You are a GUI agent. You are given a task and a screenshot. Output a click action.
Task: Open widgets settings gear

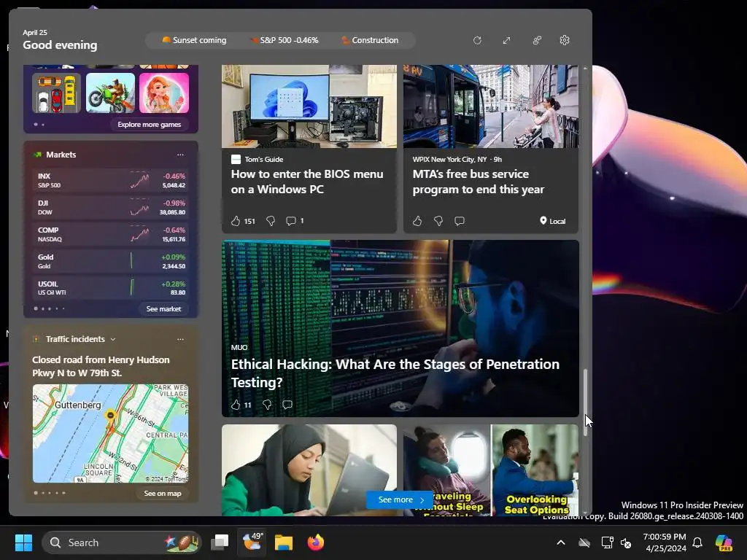click(565, 41)
